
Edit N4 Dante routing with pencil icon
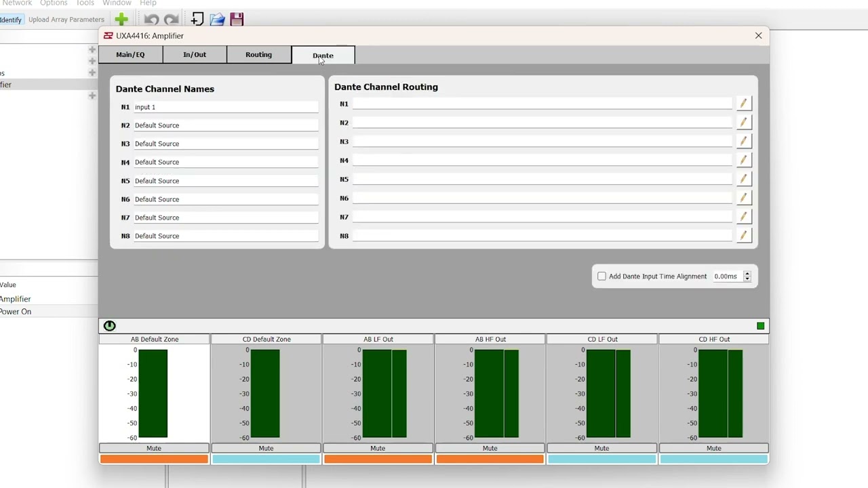coord(744,160)
